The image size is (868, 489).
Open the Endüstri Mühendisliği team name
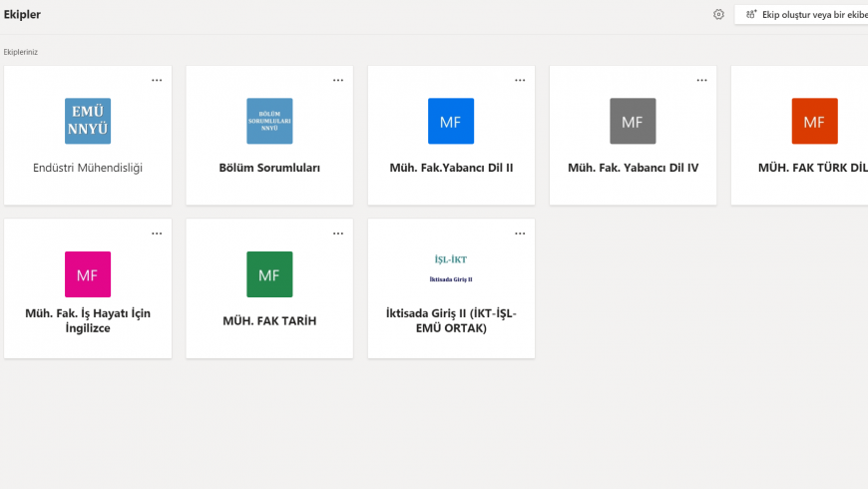click(x=88, y=168)
